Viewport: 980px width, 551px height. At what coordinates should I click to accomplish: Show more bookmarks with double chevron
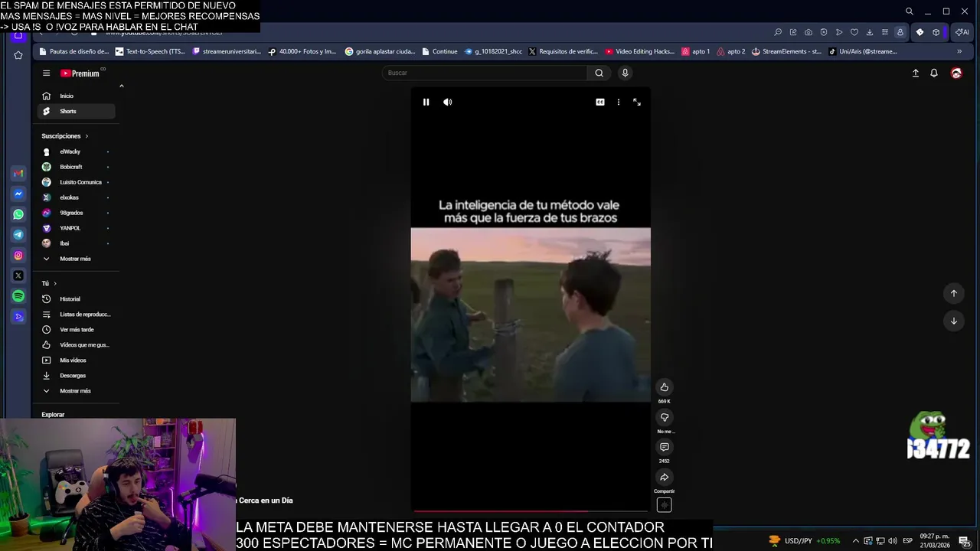pyautogui.click(x=959, y=51)
